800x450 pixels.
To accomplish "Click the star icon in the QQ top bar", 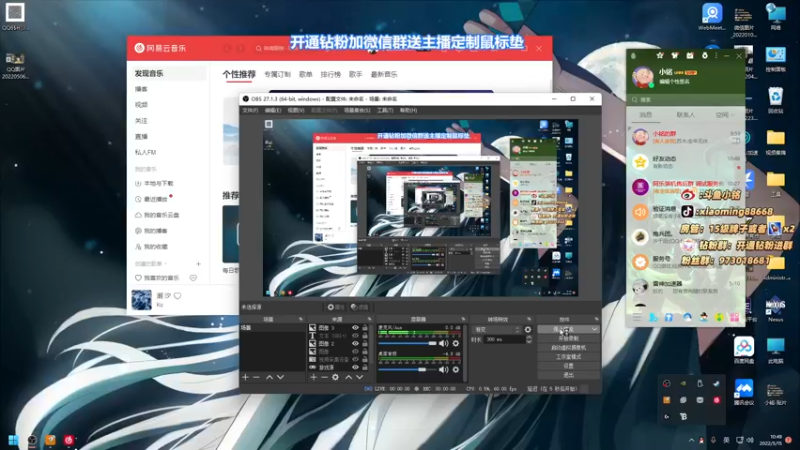I will [x=660, y=55].
